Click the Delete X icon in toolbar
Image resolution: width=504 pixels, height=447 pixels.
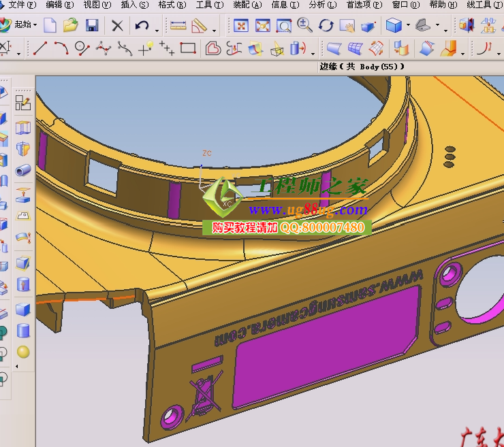(x=117, y=26)
